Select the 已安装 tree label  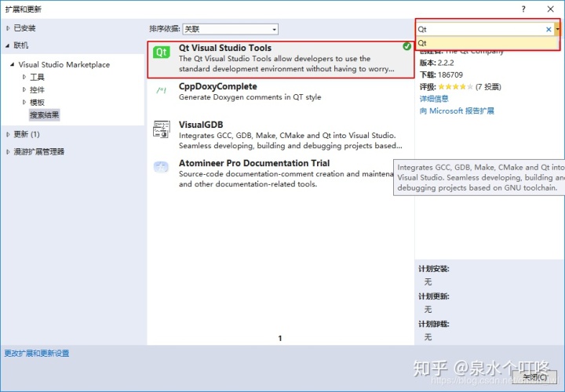pos(24,28)
